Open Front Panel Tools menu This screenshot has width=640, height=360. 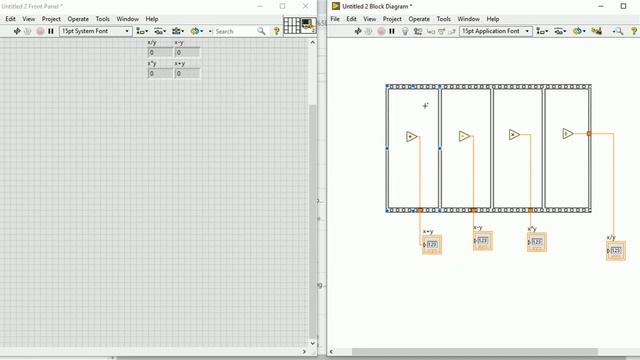pyautogui.click(x=102, y=19)
